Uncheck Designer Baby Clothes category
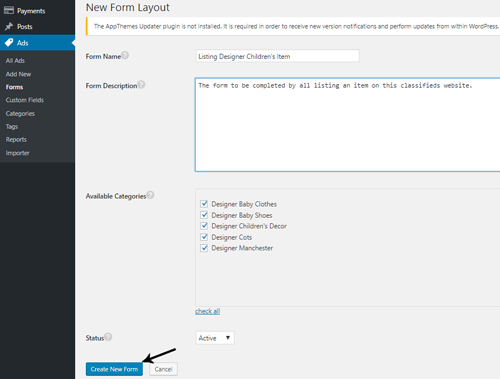Image resolution: width=500 pixels, height=379 pixels. [x=204, y=204]
